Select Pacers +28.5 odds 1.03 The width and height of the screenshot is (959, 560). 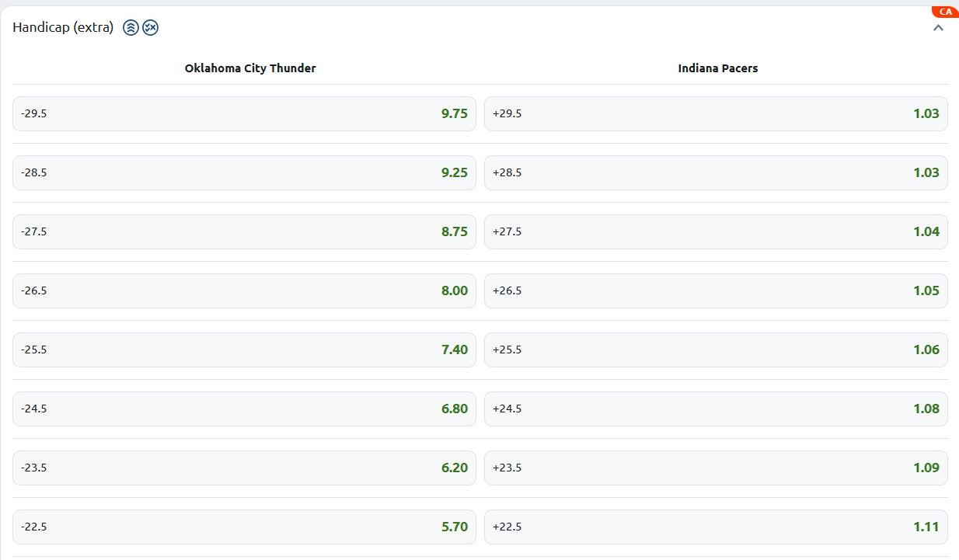(716, 172)
